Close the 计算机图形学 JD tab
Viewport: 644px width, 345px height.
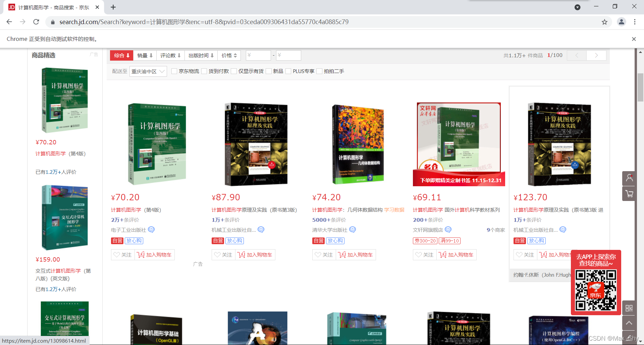click(97, 7)
